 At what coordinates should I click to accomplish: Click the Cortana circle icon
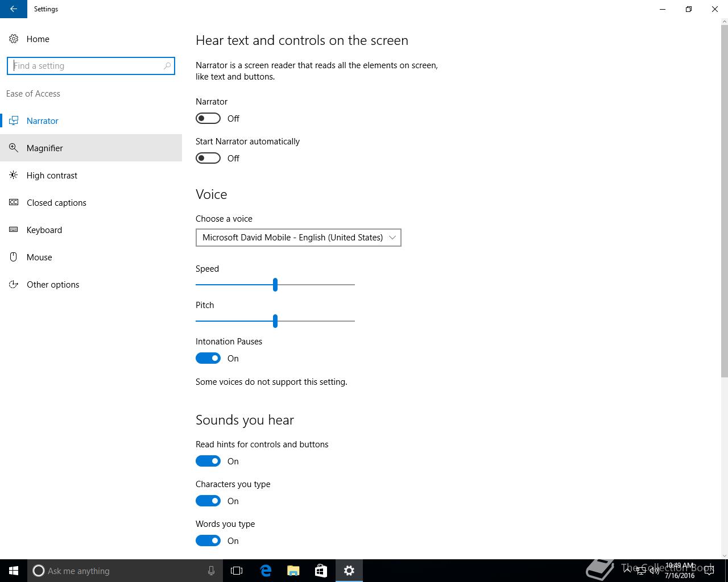(x=39, y=571)
